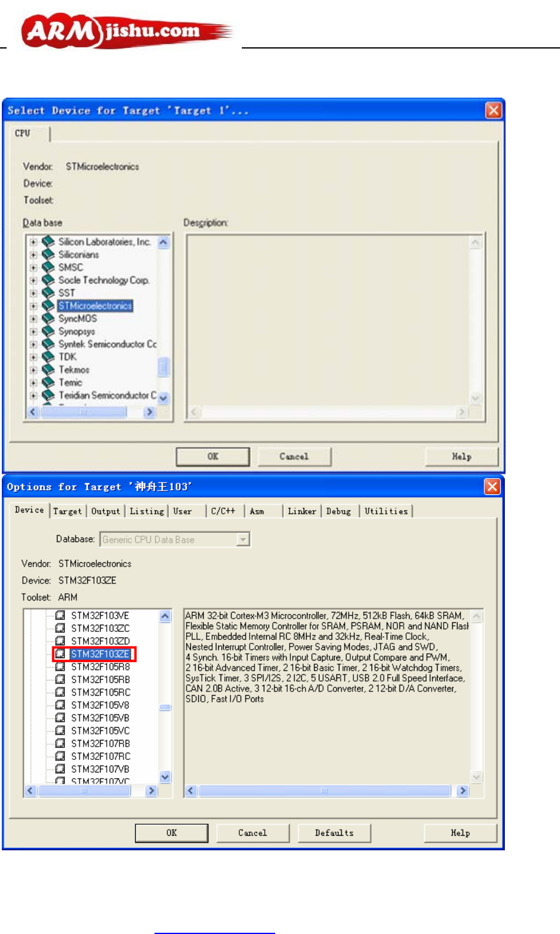Click the SMSC book icon
The image size is (560, 934).
coord(48,267)
